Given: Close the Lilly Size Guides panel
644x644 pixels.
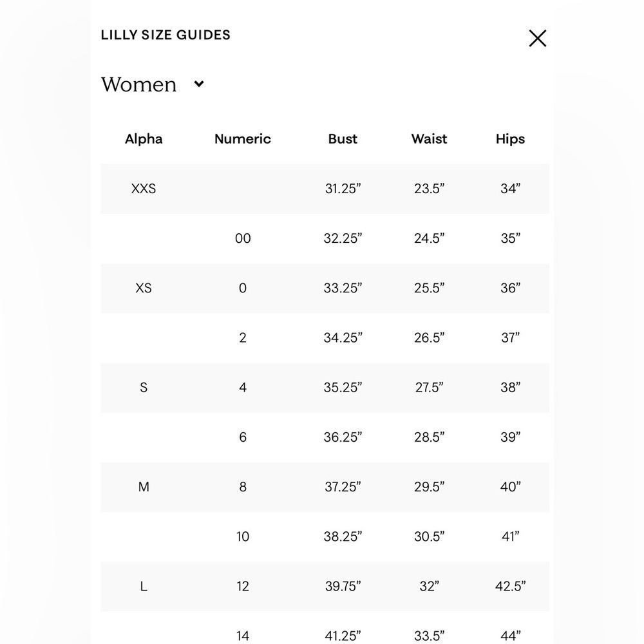Looking at the screenshot, I should coord(537,38).
